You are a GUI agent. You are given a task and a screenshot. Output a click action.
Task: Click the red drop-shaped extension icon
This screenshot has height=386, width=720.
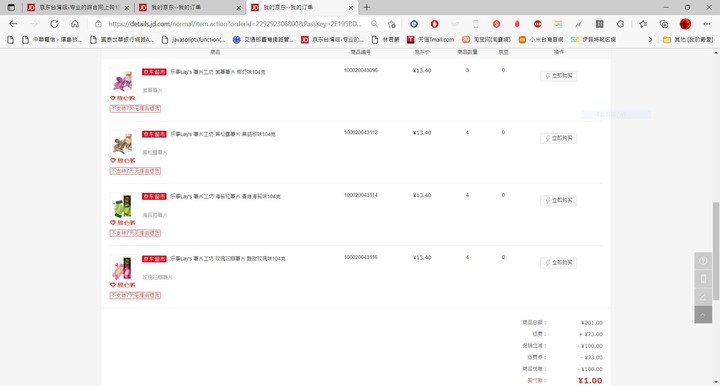(517, 24)
